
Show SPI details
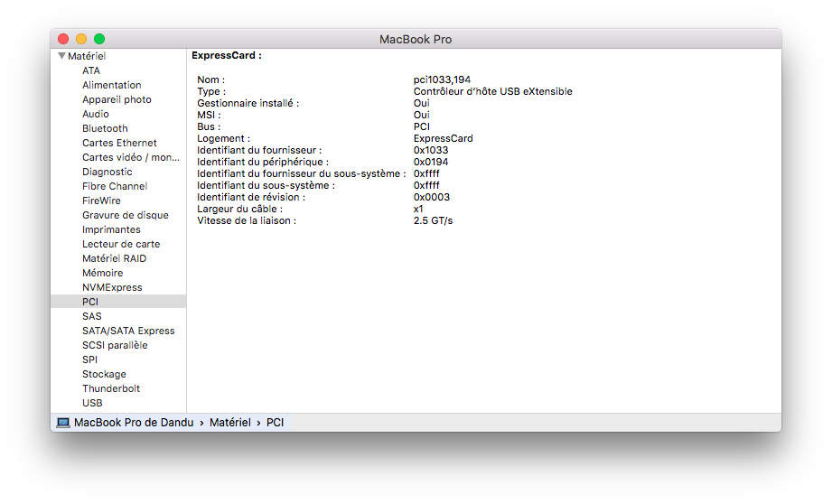pos(89,359)
